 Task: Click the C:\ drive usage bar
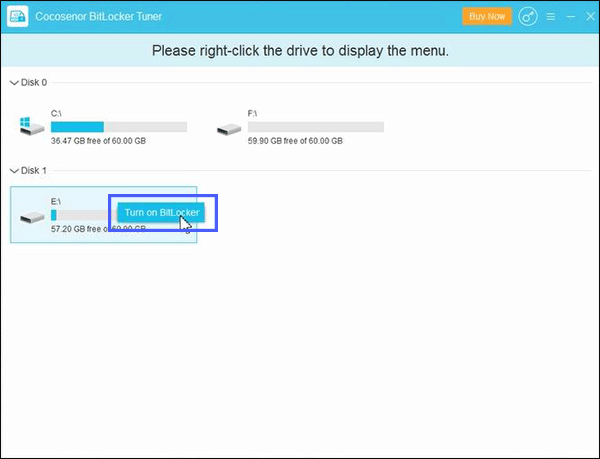tap(119, 127)
